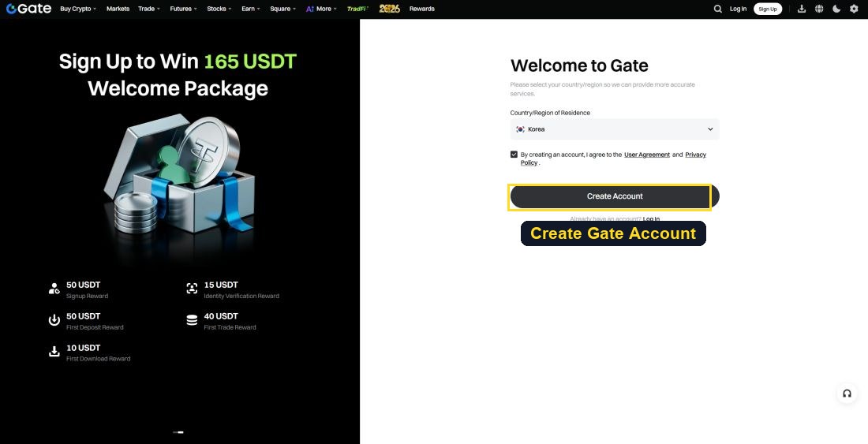Click the banner carousel indicator dots
Viewport: 868px width, 444px height.
click(x=178, y=432)
